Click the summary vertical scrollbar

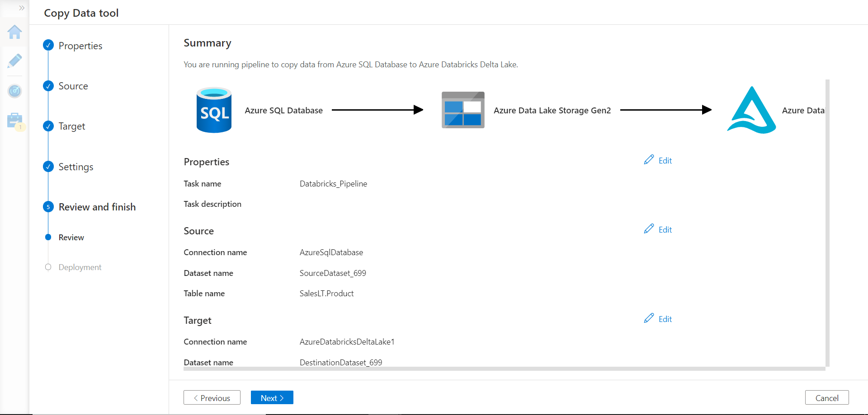coord(827,223)
